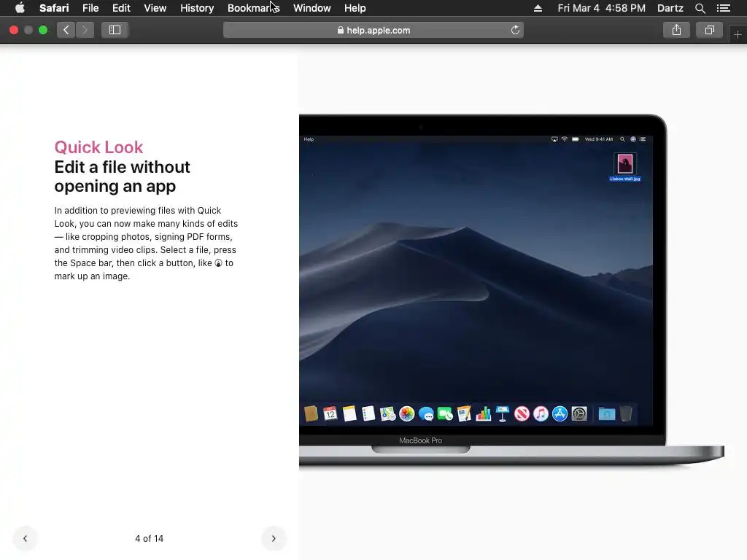
Task: Click the Calendar icon in pictured Dock
Action: click(x=330, y=413)
